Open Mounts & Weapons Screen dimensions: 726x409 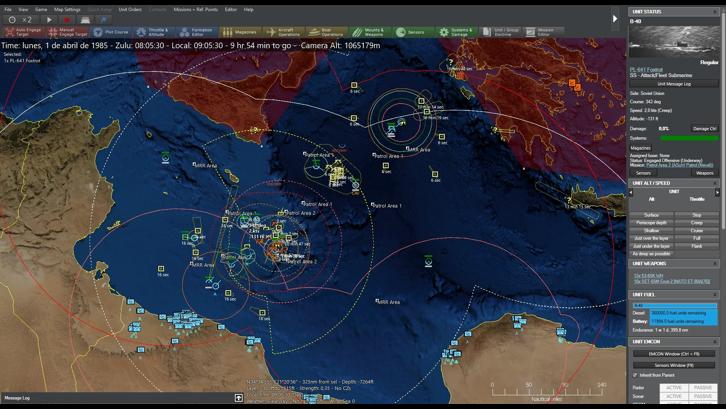[x=370, y=32]
